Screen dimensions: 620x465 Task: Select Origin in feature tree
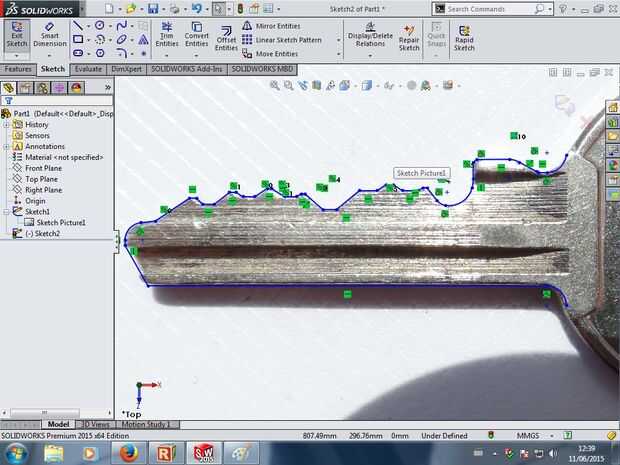pos(35,201)
